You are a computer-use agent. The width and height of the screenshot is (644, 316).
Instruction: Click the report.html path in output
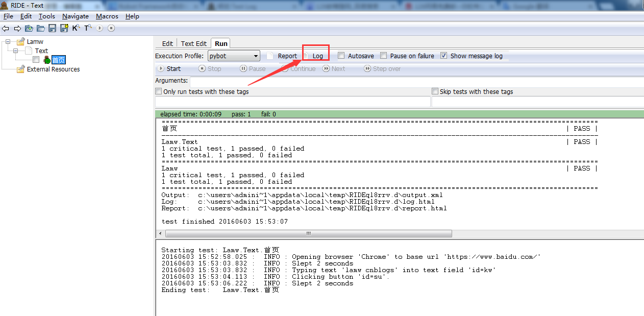(x=323, y=208)
